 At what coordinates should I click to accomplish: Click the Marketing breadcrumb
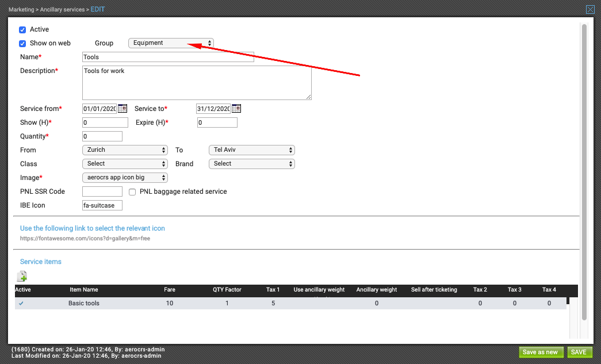tap(21, 10)
